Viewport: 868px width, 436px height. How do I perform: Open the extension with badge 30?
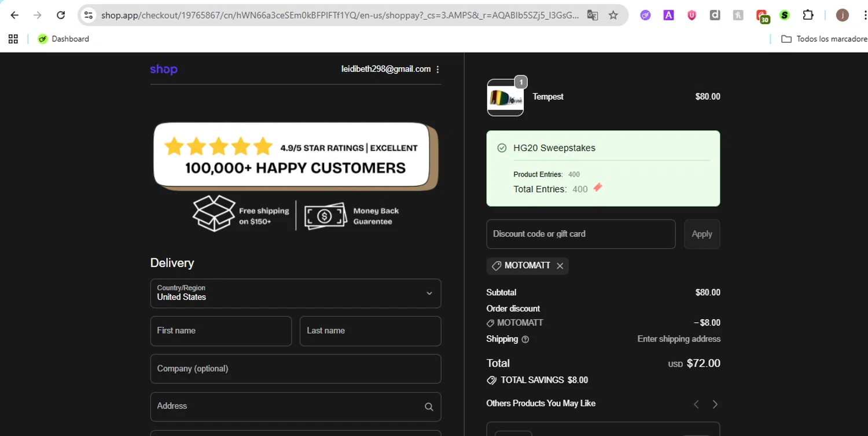click(x=762, y=16)
